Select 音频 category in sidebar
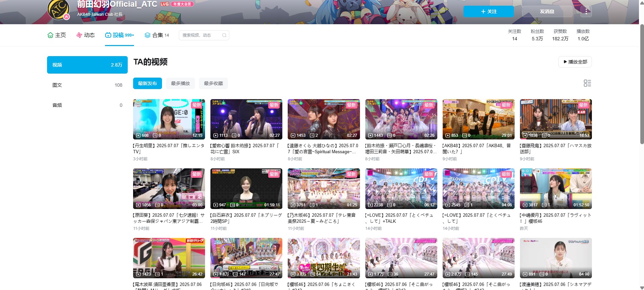Screen dimensions: 644x290 (87, 105)
